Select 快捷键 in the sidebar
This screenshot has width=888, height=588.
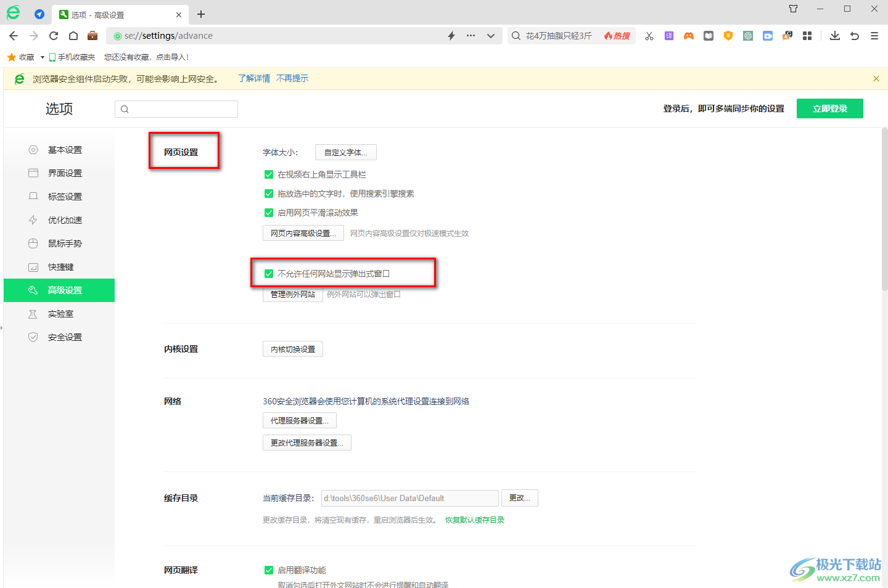(59, 267)
